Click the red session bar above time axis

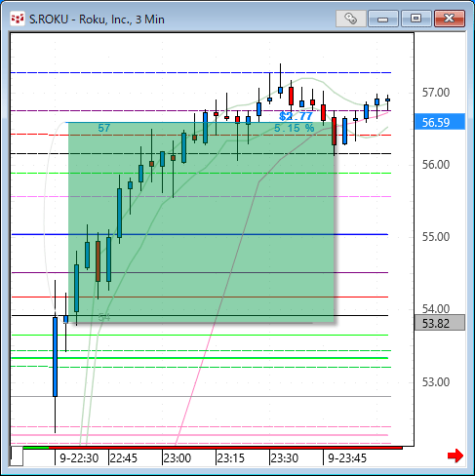pos(225,448)
